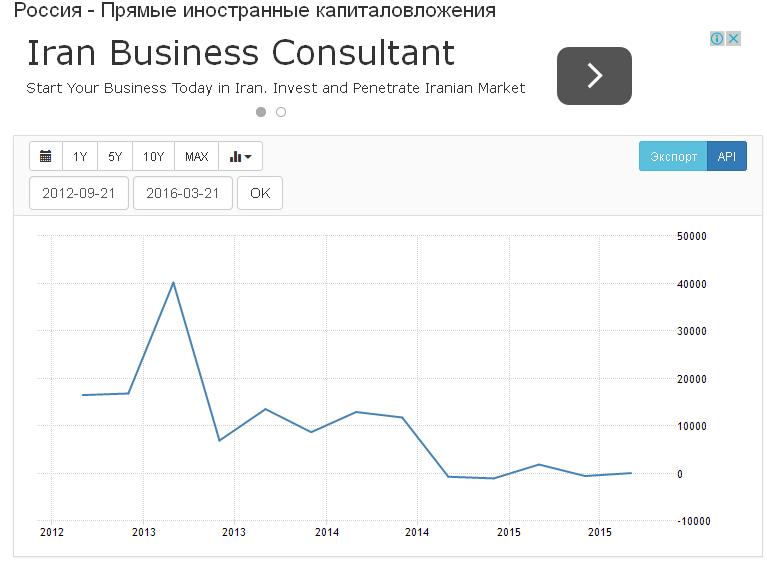767x563 pixels.
Task: Select the second ad carousel dot
Action: 281,112
